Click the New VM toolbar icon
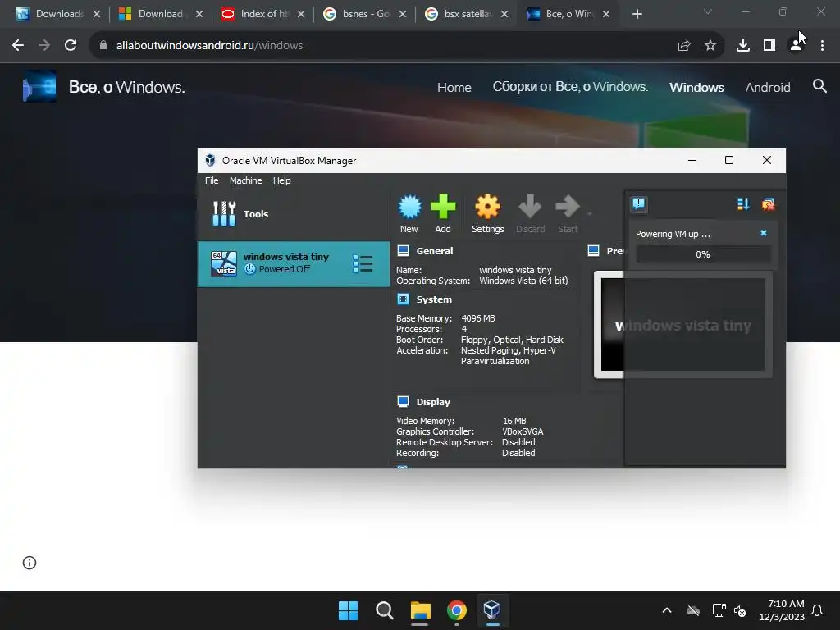840x630 pixels. 409,214
